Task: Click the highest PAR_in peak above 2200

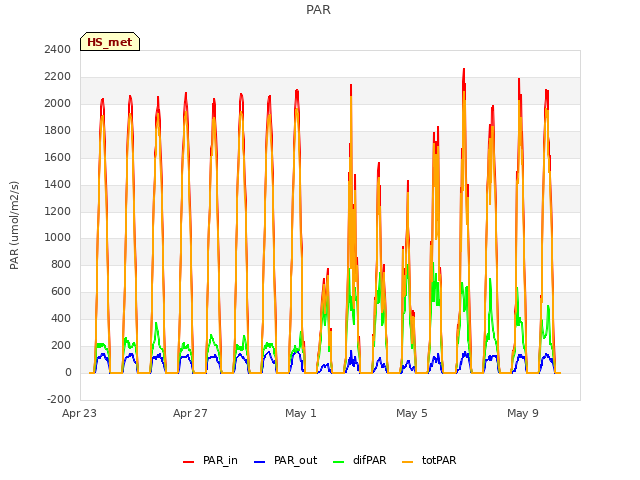Action: (x=464, y=70)
